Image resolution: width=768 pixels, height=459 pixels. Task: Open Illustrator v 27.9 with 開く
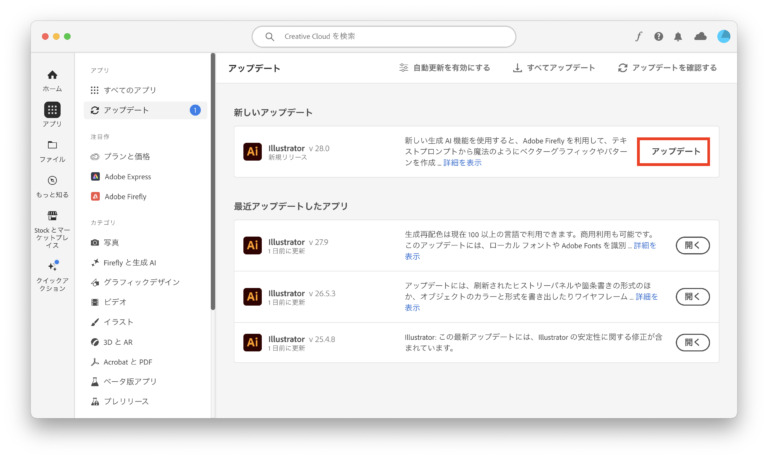tap(693, 245)
